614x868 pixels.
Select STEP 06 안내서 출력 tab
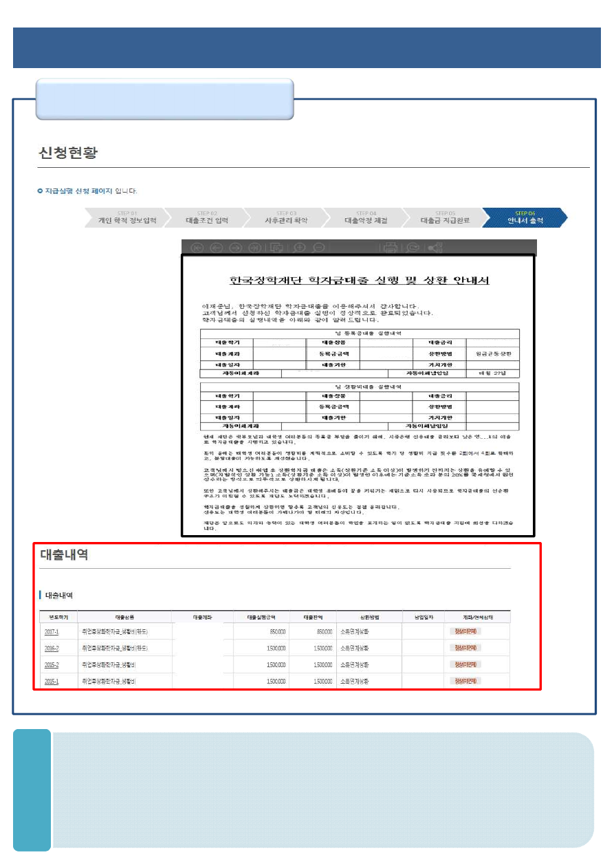click(525, 218)
